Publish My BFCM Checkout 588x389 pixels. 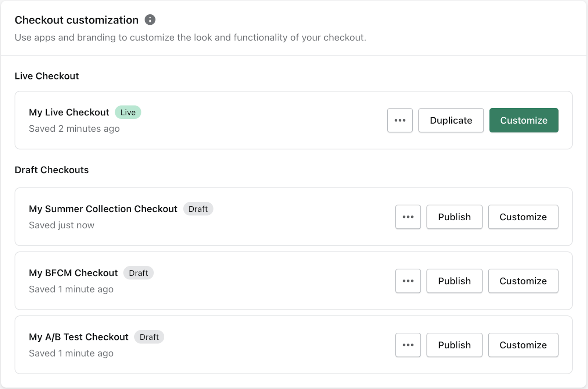click(454, 281)
